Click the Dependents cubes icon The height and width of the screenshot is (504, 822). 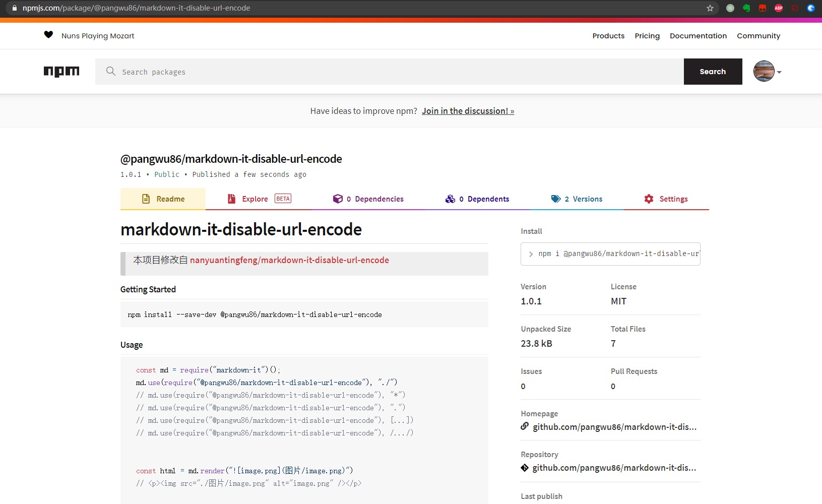click(450, 199)
